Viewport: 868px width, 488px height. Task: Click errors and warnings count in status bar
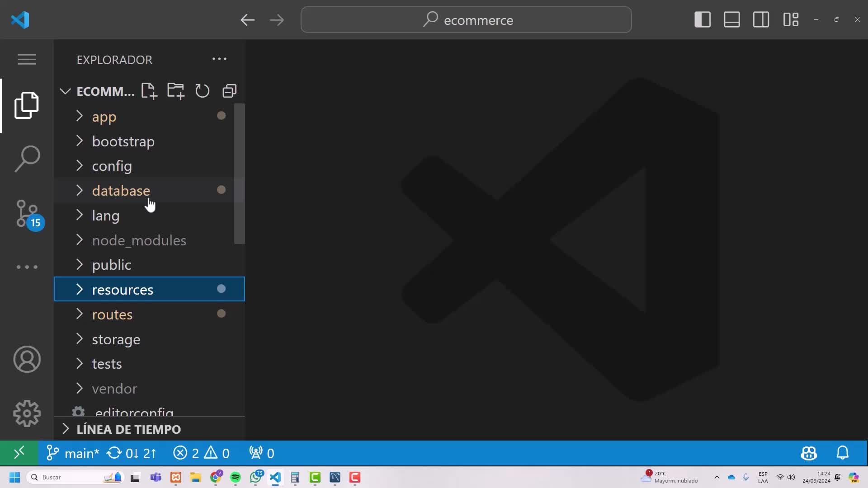tap(201, 453)
